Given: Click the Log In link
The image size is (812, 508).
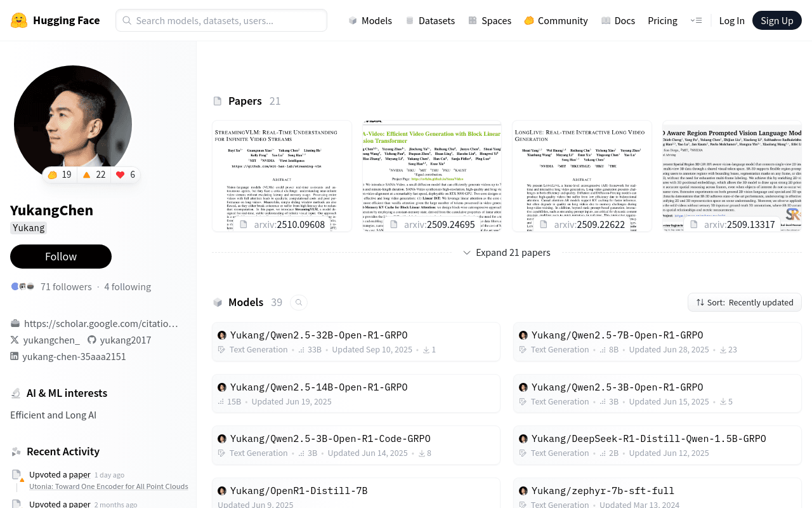Looking at the screenshot, I should (731, 20).
